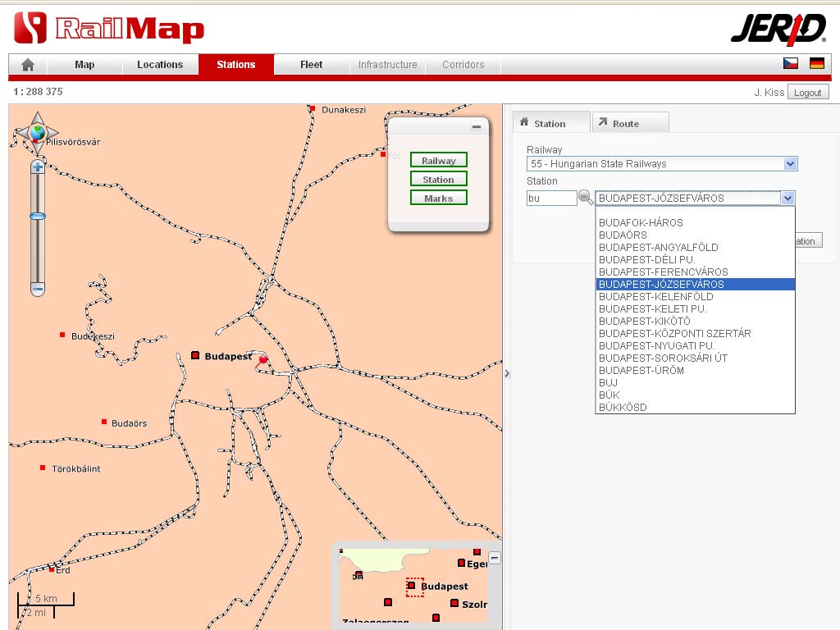The image size is (840, 630).
Task: Open the Fleet menu tab
Action: pyautogui.click(x=311, y=65)
